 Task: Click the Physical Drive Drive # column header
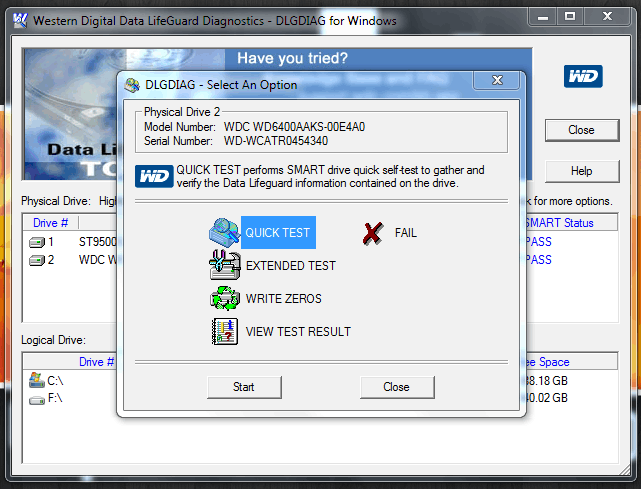(51, 223)
